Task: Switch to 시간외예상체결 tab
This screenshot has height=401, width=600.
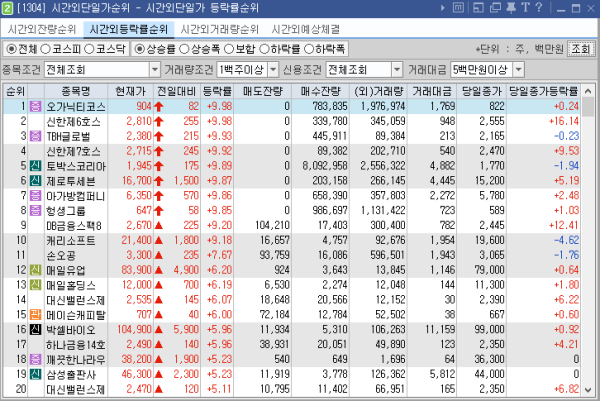Action: tap(305, 29)
